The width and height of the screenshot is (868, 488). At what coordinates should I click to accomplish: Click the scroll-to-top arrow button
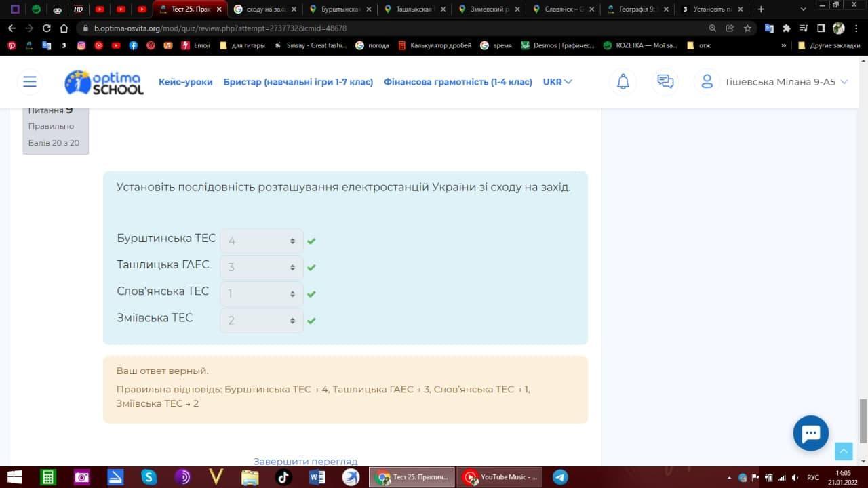pyautogui.click(x=844, y=451)
